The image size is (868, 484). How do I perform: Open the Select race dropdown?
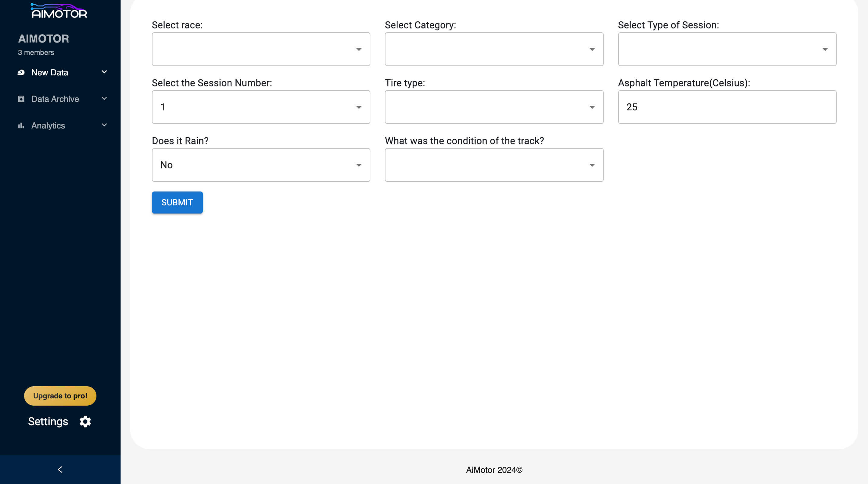(x=261, y=49)
